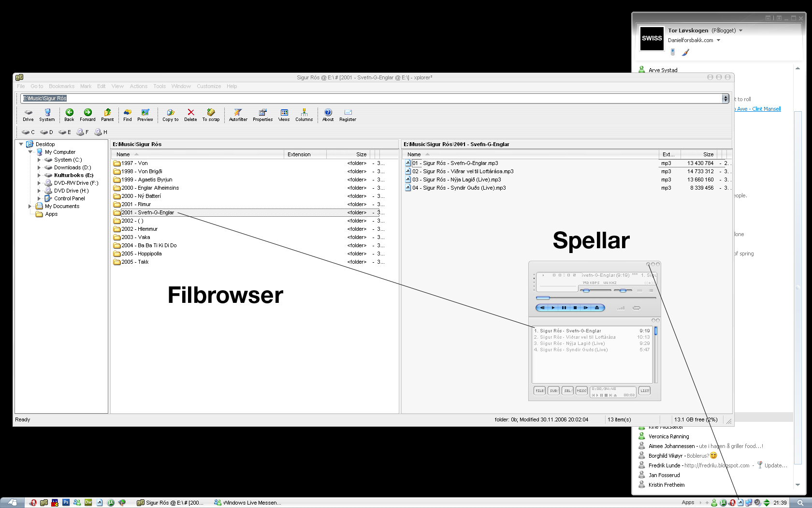Screen dimensions: 812x508
Task: Adjust the player balance slider
Action: point(623,290)
